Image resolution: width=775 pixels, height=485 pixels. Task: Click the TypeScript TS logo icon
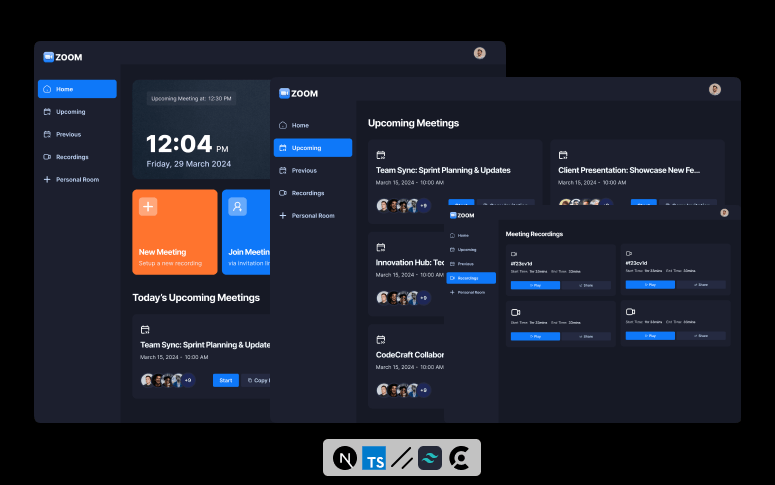point(374,458)
